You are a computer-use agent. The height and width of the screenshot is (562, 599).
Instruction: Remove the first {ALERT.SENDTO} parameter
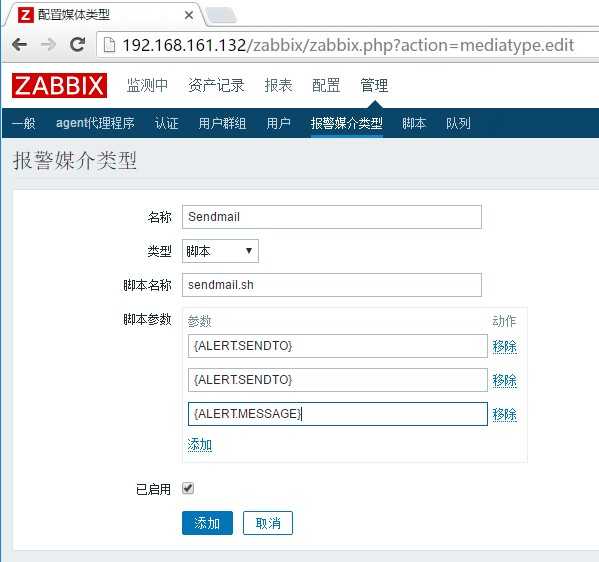(x=504, y=347)
